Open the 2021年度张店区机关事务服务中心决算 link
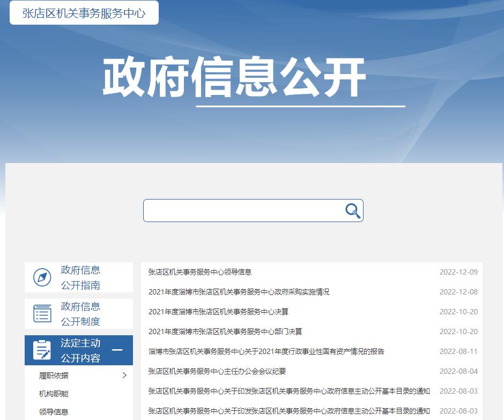This screenshot has height=420, width=504. 218,312
